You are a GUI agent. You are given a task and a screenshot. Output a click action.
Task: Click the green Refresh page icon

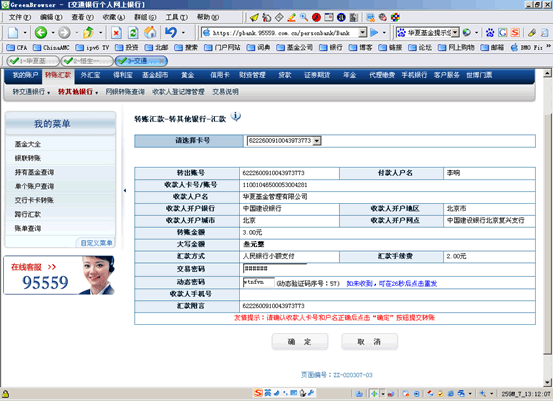tap(133, 33)
